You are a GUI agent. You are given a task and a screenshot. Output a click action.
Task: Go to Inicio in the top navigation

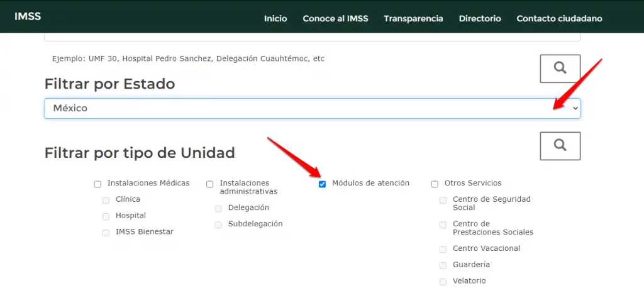[x=275, y=18]
